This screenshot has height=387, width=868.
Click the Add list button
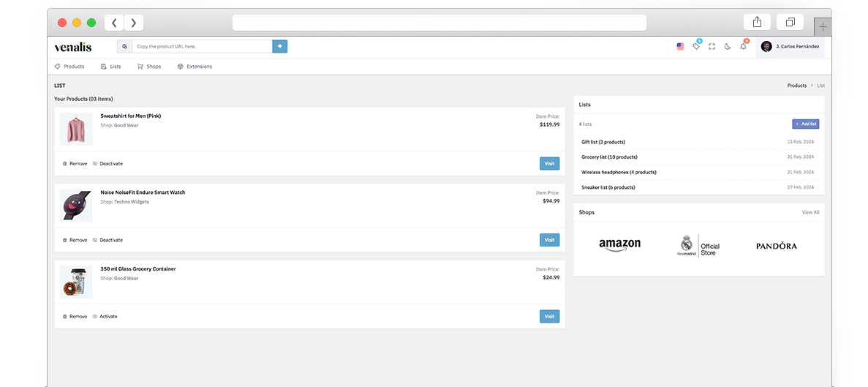pyautogui.click(x=805, y=124)
